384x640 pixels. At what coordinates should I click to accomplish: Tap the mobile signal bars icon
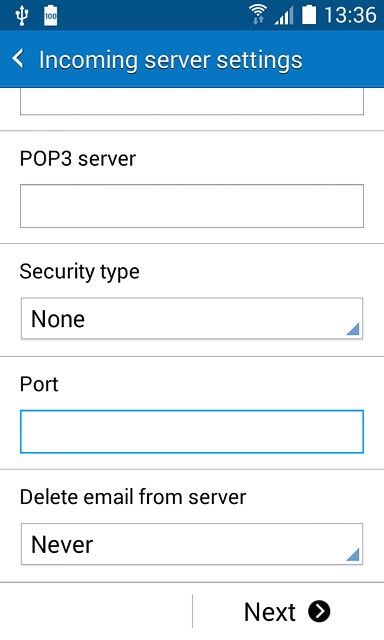pos(284,16)
